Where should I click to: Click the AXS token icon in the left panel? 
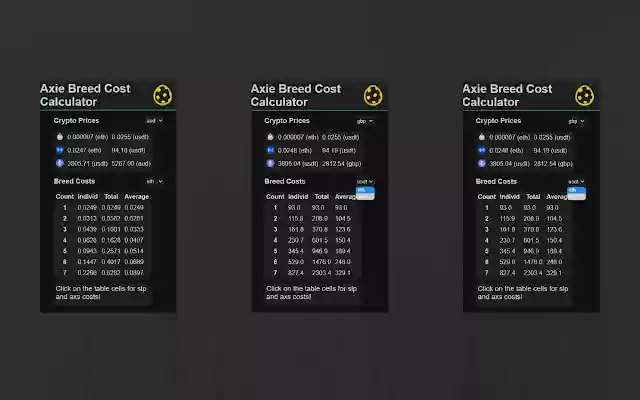coord(60,150)
